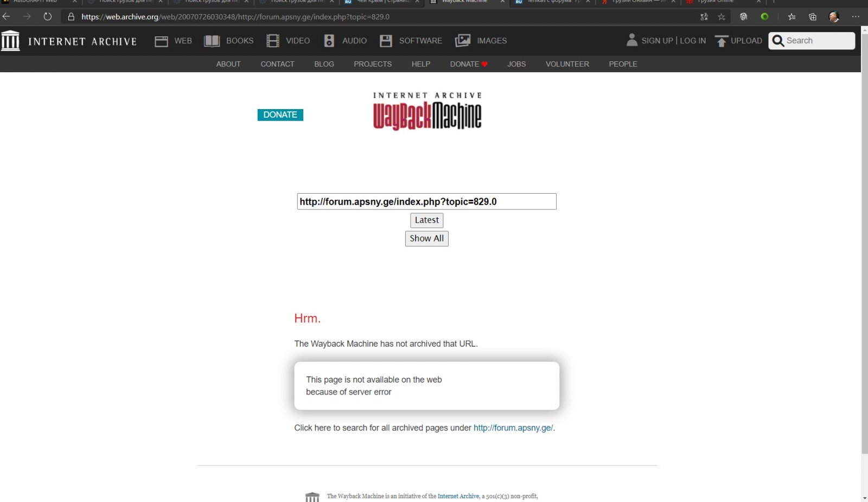The image size is (868, 502).
Task: Open the Books section icon
Action: coord(212,41)
